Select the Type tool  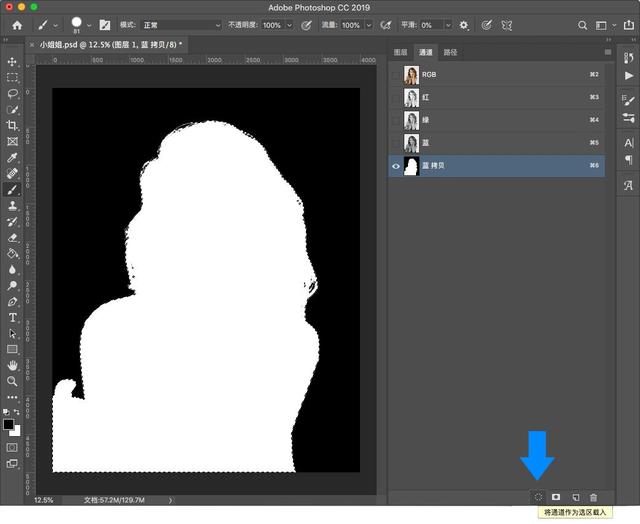[x=12, y=318]
